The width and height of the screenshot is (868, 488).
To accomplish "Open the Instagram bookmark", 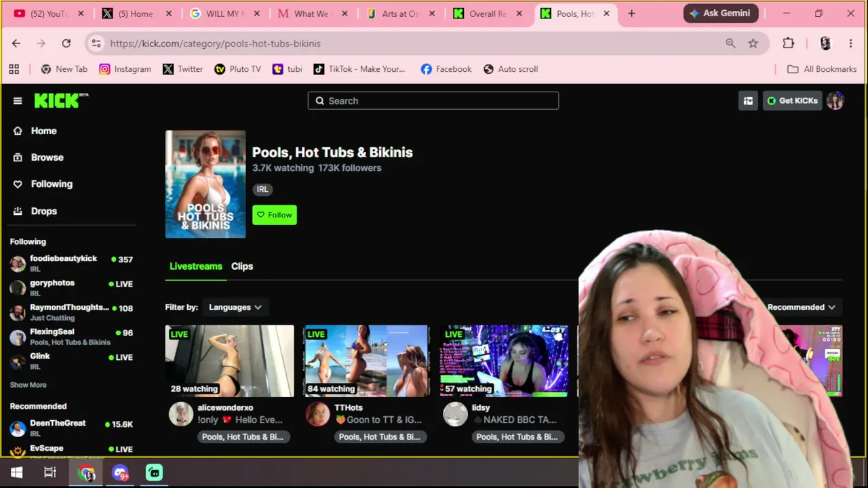I will (x=125, y=69).
